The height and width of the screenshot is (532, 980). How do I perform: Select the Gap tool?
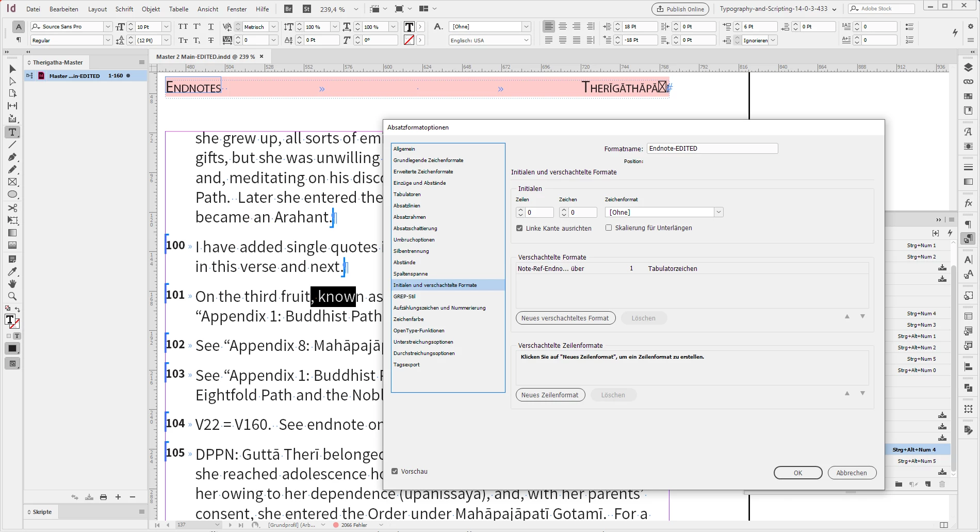(12, 106)
